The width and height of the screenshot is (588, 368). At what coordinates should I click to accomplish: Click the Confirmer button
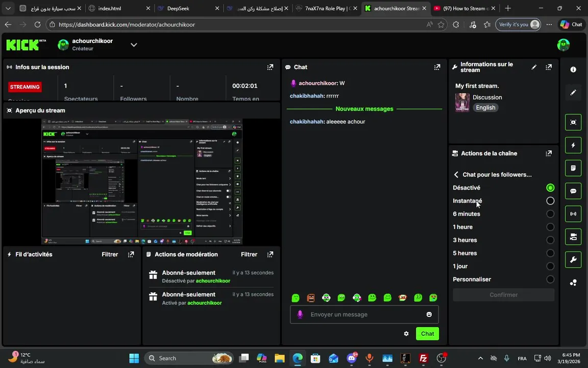503,295
